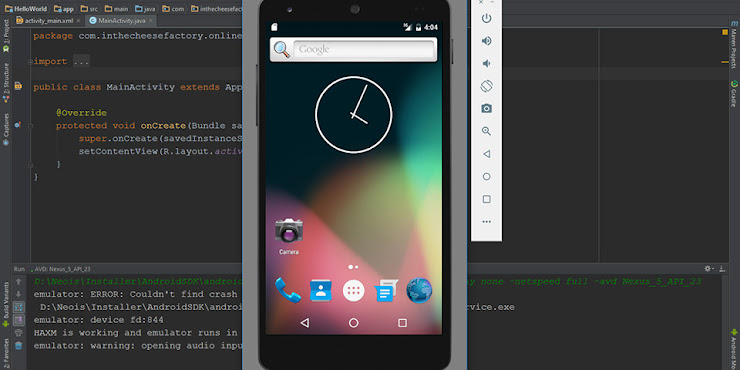
Task: Open the Camera app on home screen
Action: pos(289,236)
